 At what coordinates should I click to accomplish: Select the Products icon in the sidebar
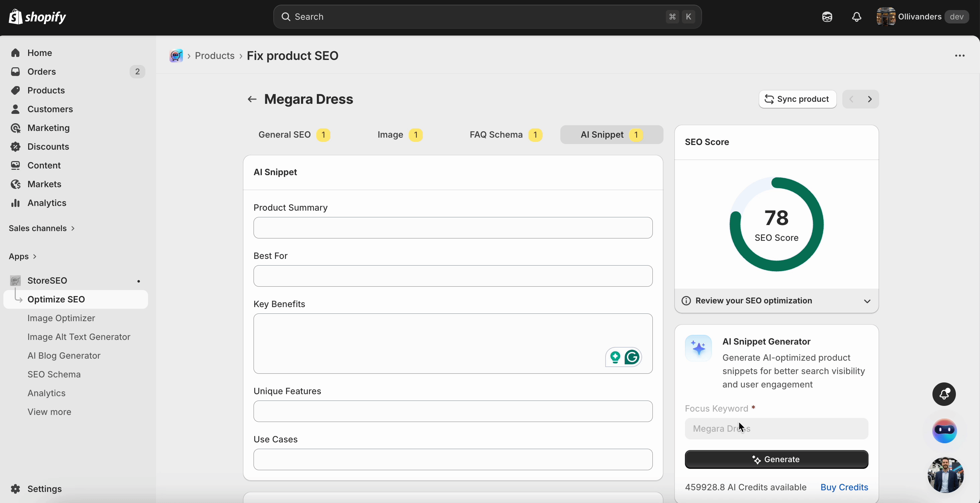click(x=16, y=90)
